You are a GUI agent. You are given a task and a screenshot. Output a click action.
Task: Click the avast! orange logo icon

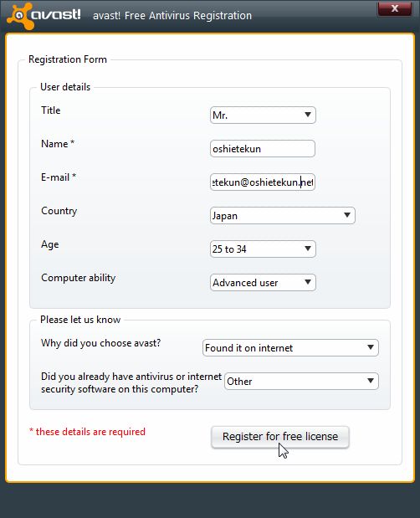pos(20,15)
